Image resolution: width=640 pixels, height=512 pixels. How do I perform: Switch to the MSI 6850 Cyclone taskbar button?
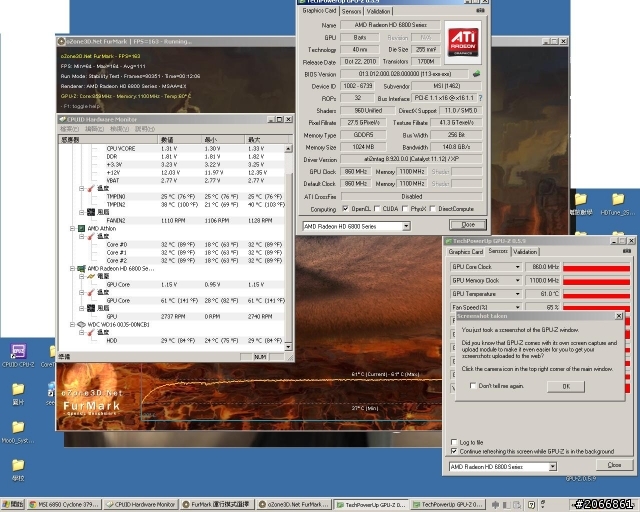(x=64, y=505)
